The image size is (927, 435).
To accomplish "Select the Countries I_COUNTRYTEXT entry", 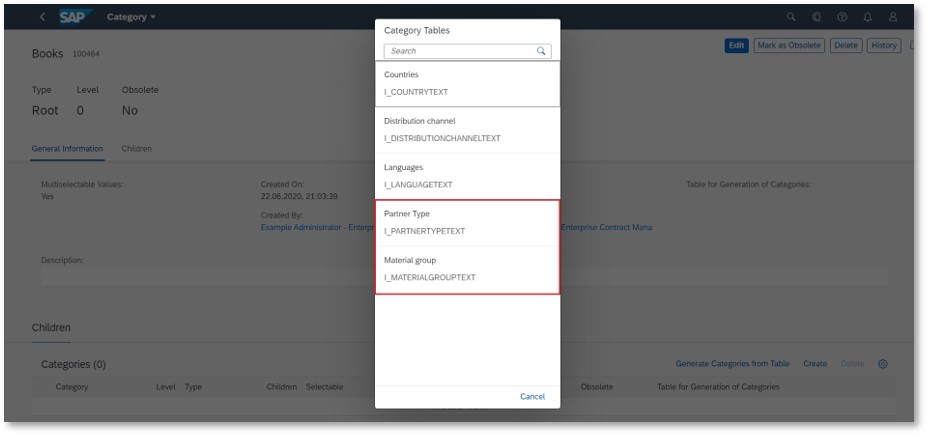I will (x=468, y=84).
